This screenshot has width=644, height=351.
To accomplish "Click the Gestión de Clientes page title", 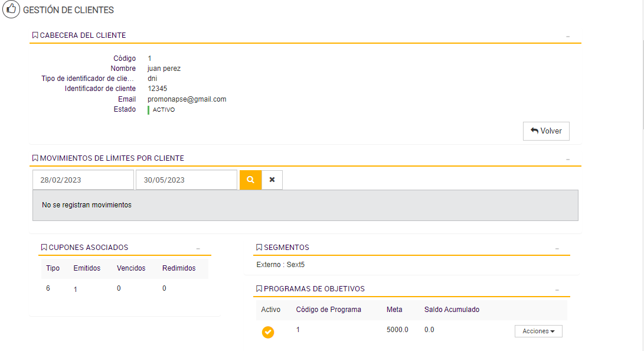I will click(68, 10).
